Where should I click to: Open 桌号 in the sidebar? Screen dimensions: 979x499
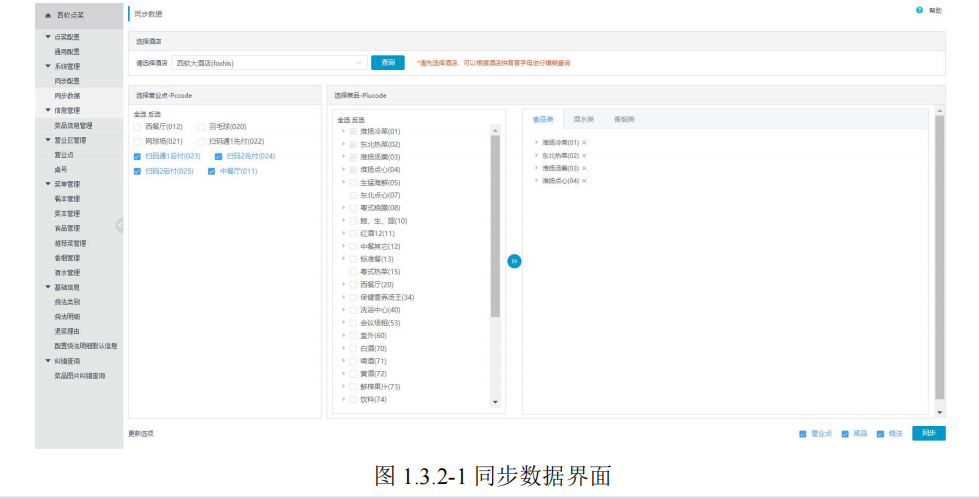point(61,170)
